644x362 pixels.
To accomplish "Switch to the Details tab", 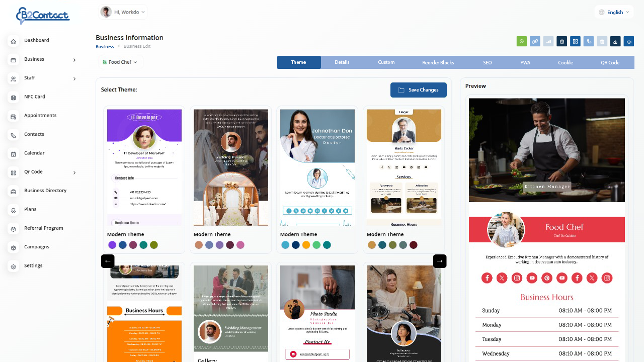I will 342,62.
